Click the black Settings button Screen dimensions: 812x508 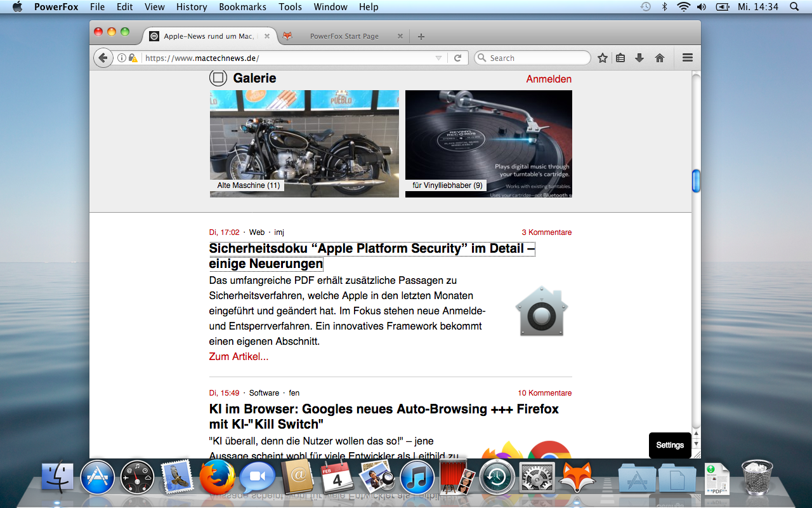coord(669,445)
